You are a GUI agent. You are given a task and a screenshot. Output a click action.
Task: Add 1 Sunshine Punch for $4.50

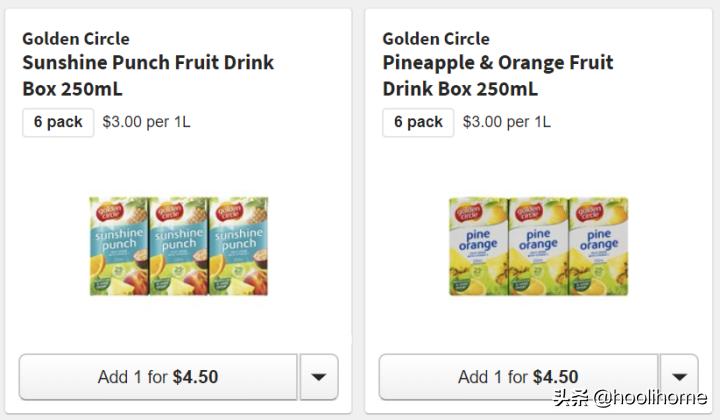click(x=158, y=377)
